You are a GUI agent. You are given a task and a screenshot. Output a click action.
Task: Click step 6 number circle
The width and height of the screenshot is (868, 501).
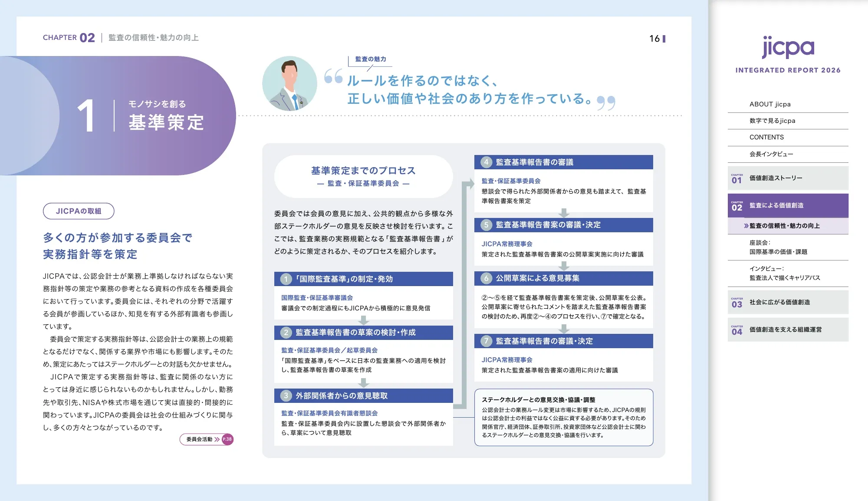click(486, 278)
